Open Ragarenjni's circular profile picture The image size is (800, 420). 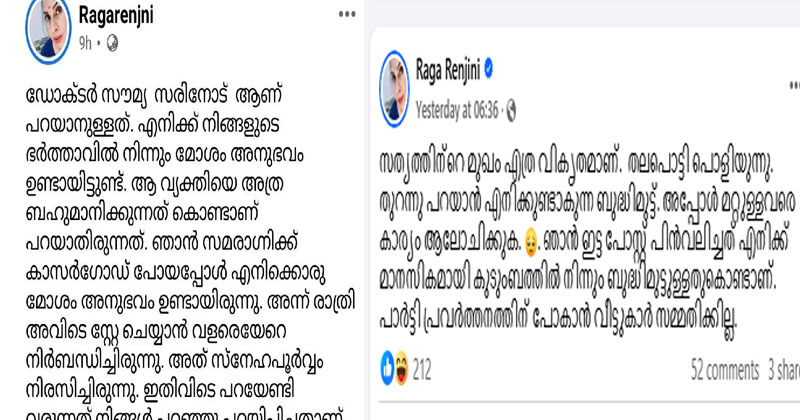(x=48, y=30)
